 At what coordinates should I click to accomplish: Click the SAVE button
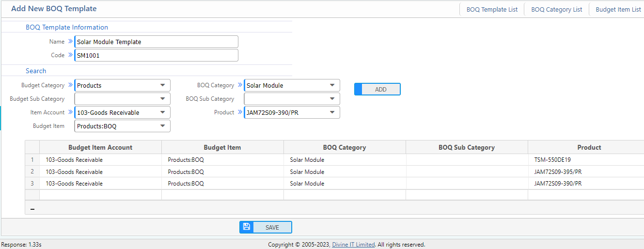point(272,227)
